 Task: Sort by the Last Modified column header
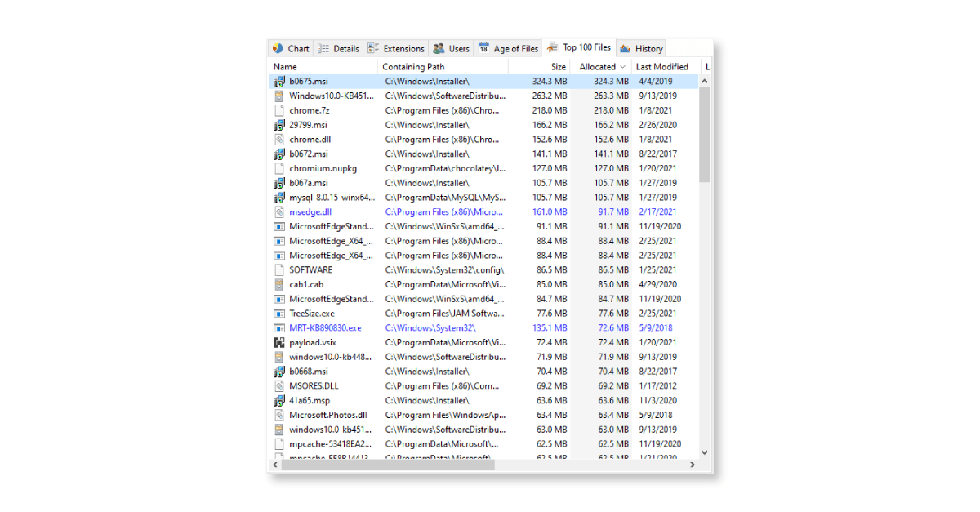(661, 67)
